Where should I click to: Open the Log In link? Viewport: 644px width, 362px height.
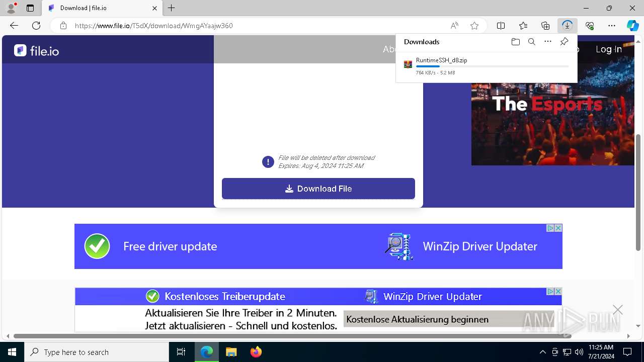(609, 49)
